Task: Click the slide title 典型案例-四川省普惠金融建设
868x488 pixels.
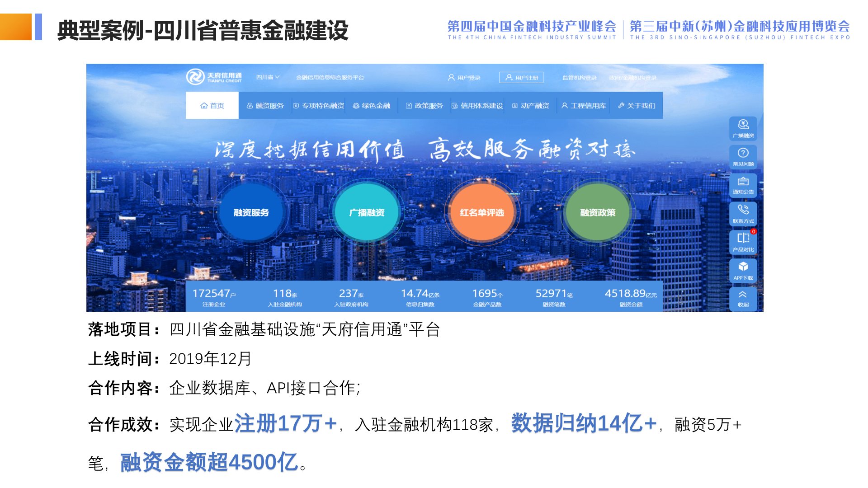Action: click(203, 31)
